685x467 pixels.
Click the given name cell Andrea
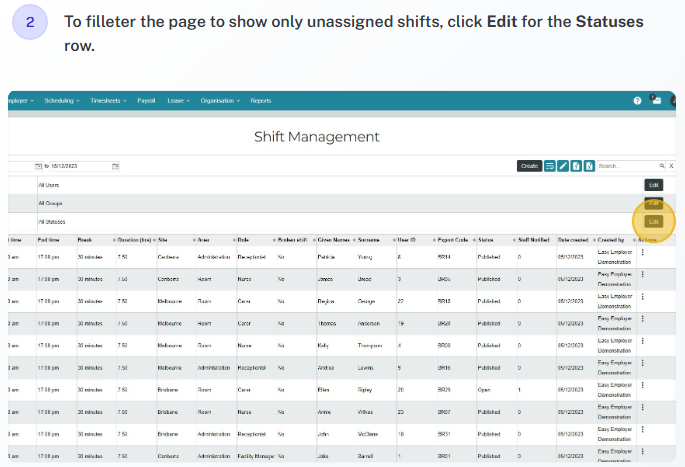[x=325, y=368]
